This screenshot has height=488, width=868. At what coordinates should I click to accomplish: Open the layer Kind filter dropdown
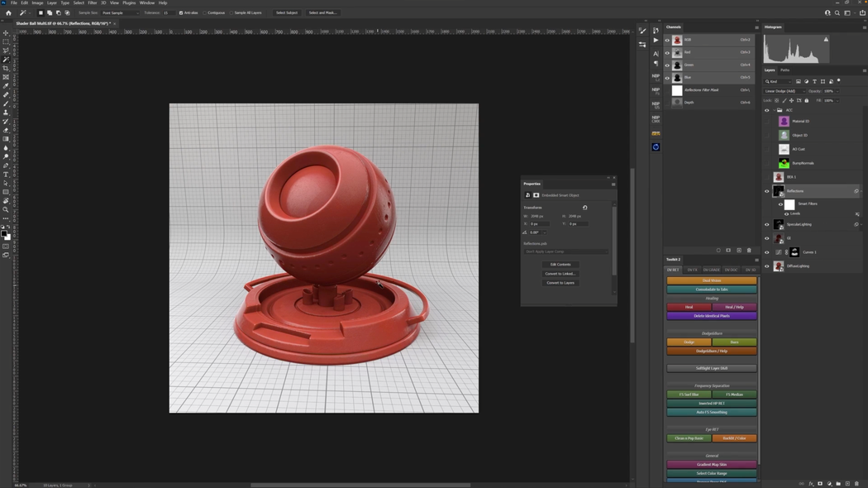[779, 81]
